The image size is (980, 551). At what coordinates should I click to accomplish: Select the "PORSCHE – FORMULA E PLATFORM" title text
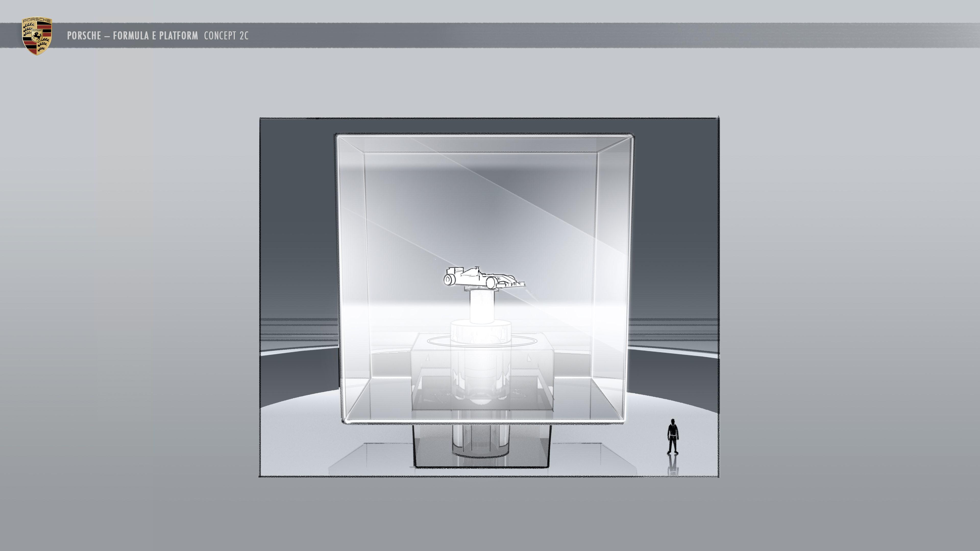[x=132, y=36]
